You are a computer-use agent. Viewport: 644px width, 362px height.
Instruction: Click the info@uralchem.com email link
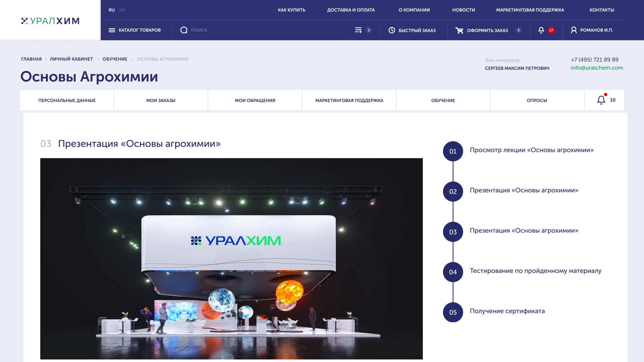[597, 68]
